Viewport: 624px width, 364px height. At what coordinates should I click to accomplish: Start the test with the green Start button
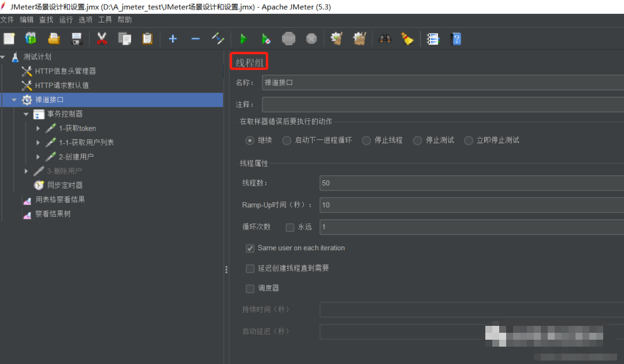coord(243,39)
